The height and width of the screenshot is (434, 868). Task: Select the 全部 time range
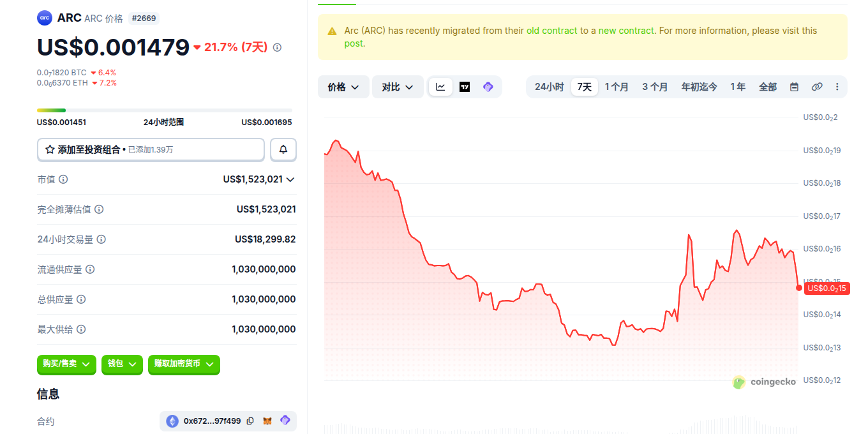(x=768, y=87)
